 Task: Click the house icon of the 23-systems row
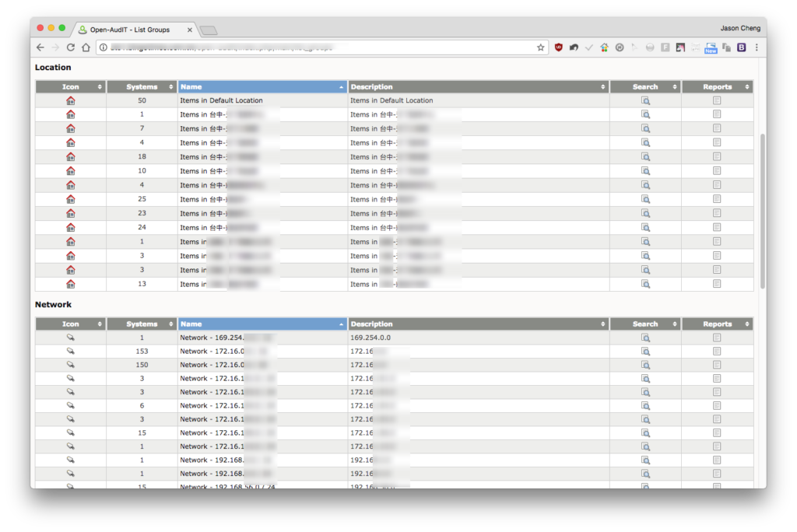(x=71, y=213)
